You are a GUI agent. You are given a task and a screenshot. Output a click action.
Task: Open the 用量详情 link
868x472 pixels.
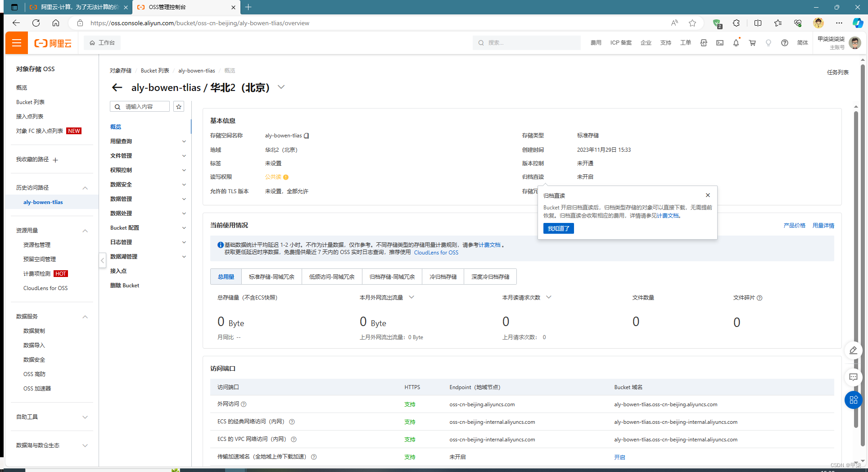tap(823, 226)
